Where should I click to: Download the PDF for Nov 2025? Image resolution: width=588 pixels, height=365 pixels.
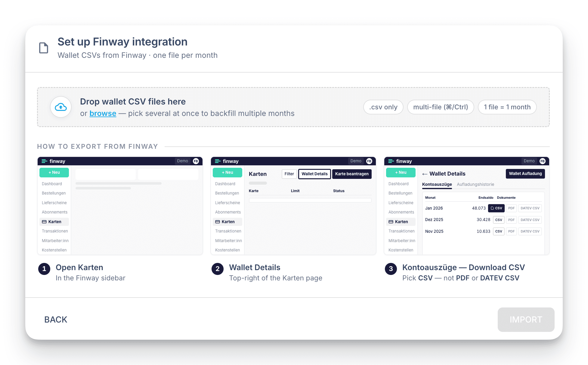pos(511,231)
